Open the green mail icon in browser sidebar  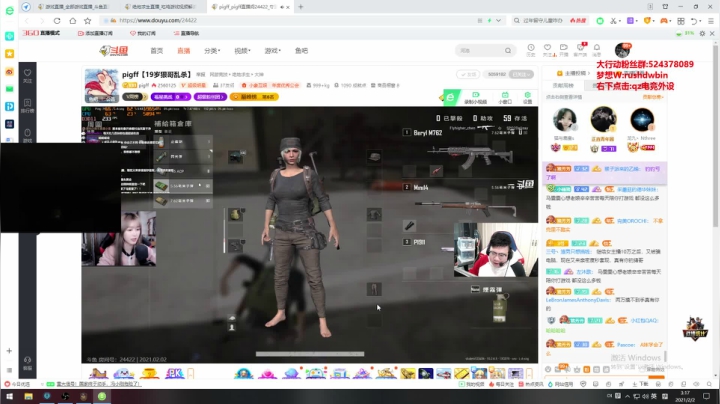coord(9,89)
